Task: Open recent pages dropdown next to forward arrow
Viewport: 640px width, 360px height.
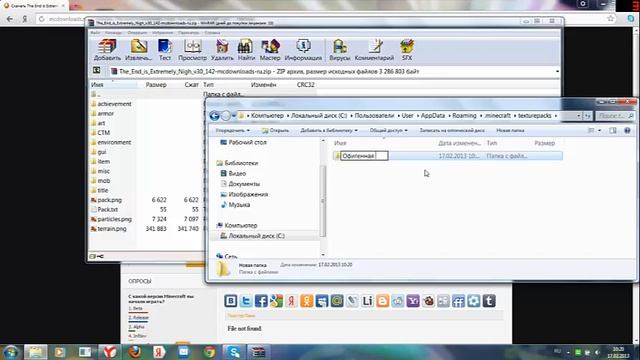Action: tap(233, 116)
